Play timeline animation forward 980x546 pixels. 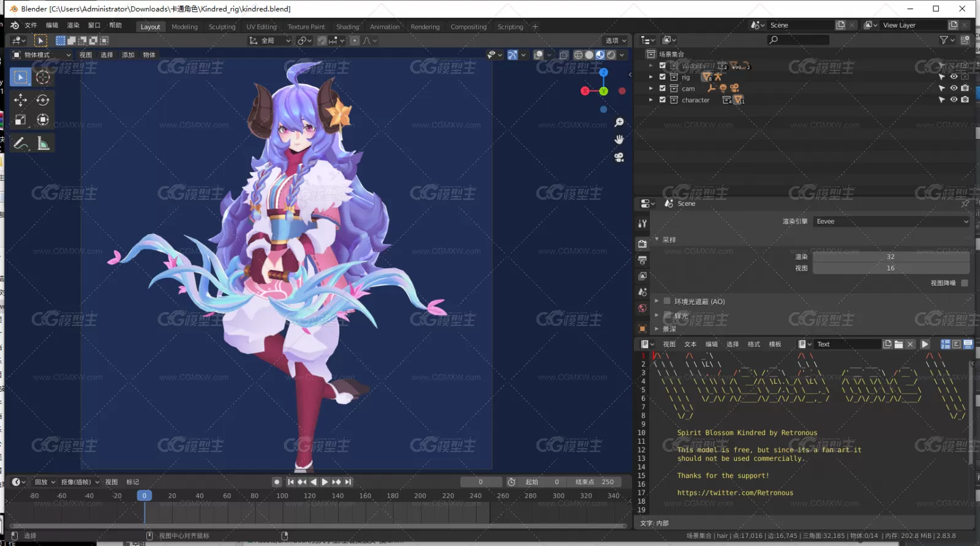(325, 482)
